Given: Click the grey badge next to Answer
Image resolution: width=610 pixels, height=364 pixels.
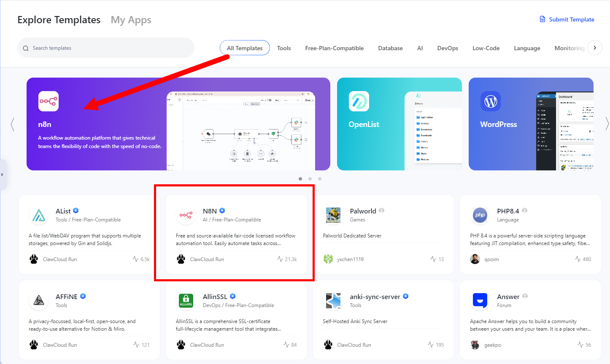Looking at the screenshot, I should [525, 296].
